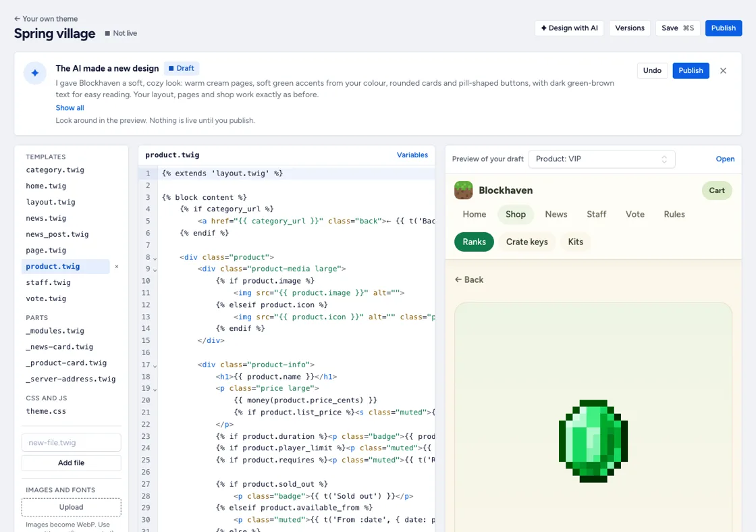Select the Ranks category pill

[x=474, y=242]
